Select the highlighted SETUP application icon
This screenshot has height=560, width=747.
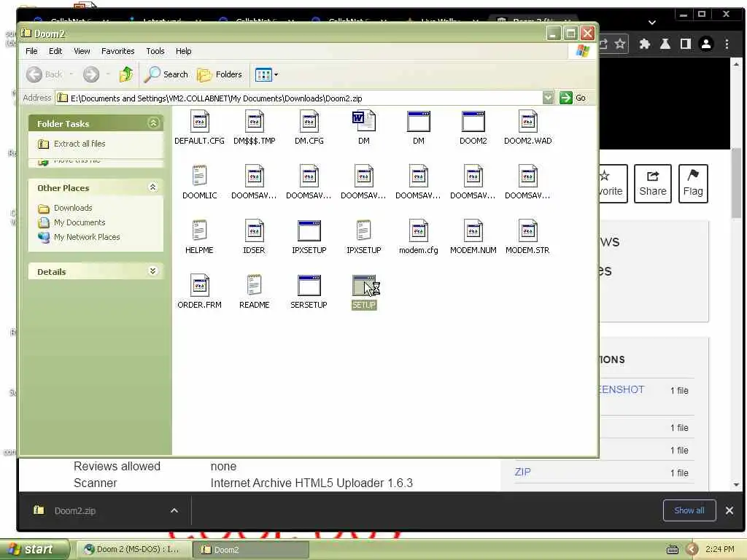click(x=364, y=286)
